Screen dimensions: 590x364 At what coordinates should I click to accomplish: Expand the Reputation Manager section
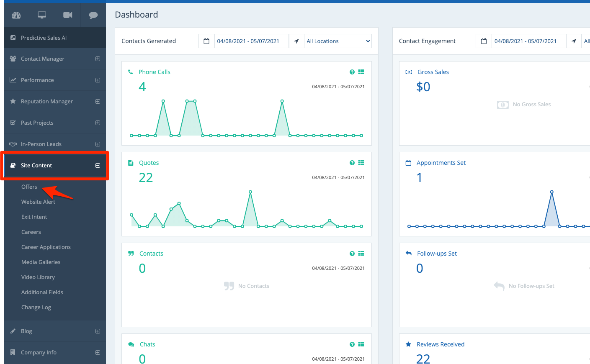tap(98, 102)
